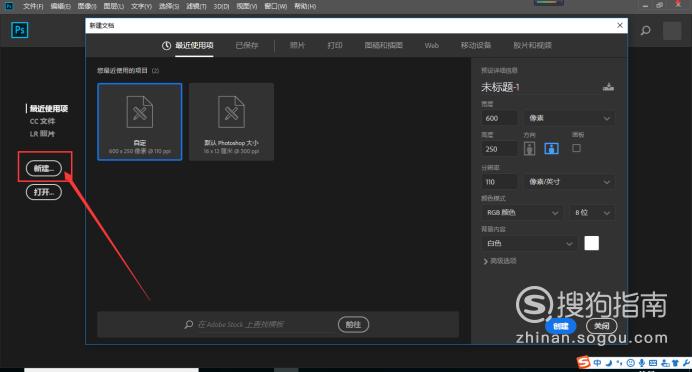Click the 前往 (Go) button
Viewport: 692px width, 372px height.
353,324
